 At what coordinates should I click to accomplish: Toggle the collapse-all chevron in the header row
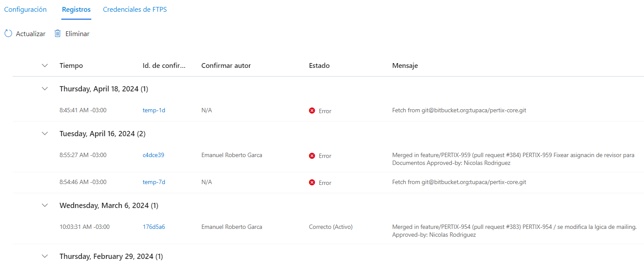(44, 65)
